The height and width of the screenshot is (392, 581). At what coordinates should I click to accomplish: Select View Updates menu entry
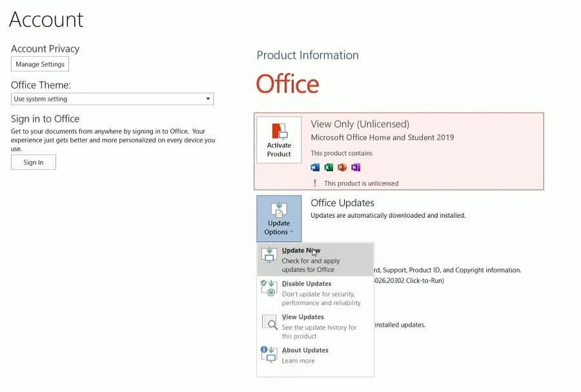(x=315, y=326)
